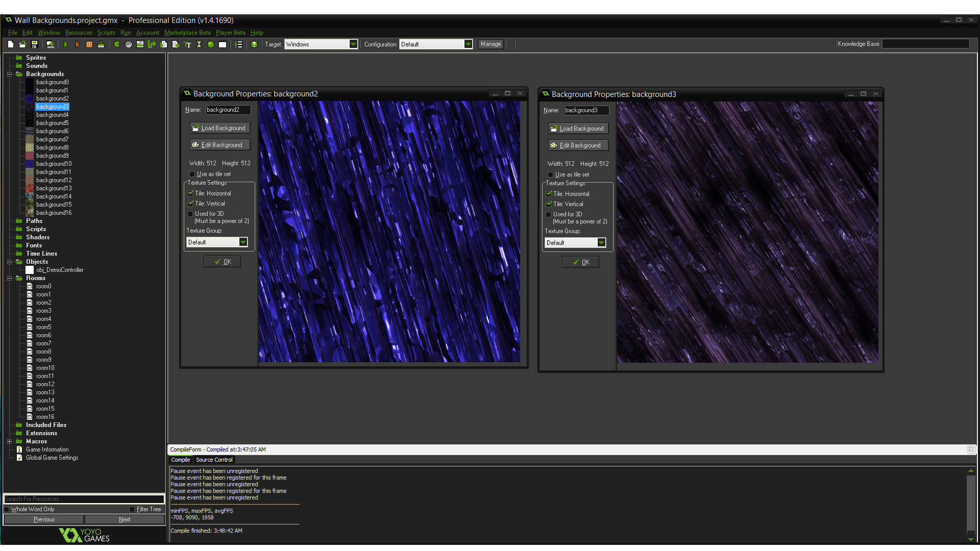Open the Marketplace Beta menu
Screen dimensions: 980x551
point(187,32)
